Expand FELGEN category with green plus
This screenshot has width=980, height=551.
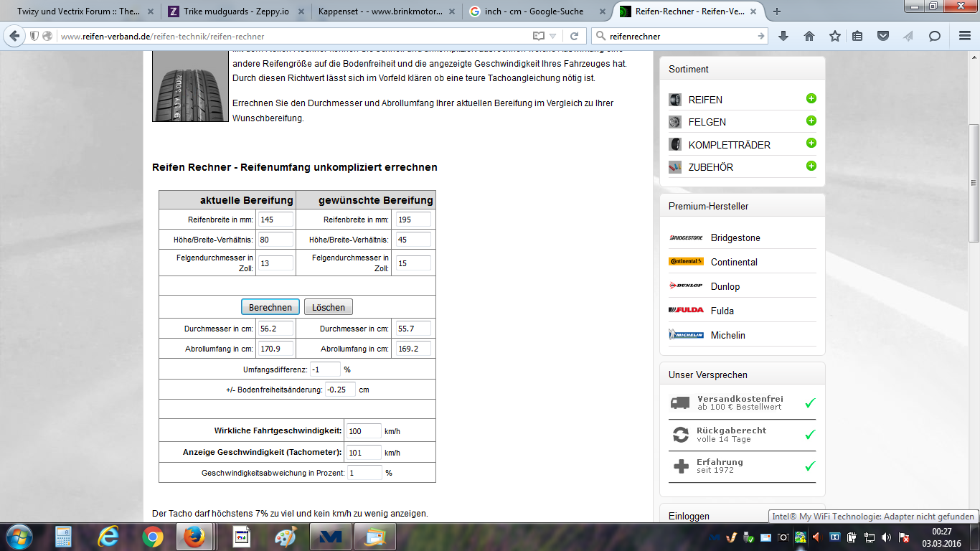click(x=811, y=121)
